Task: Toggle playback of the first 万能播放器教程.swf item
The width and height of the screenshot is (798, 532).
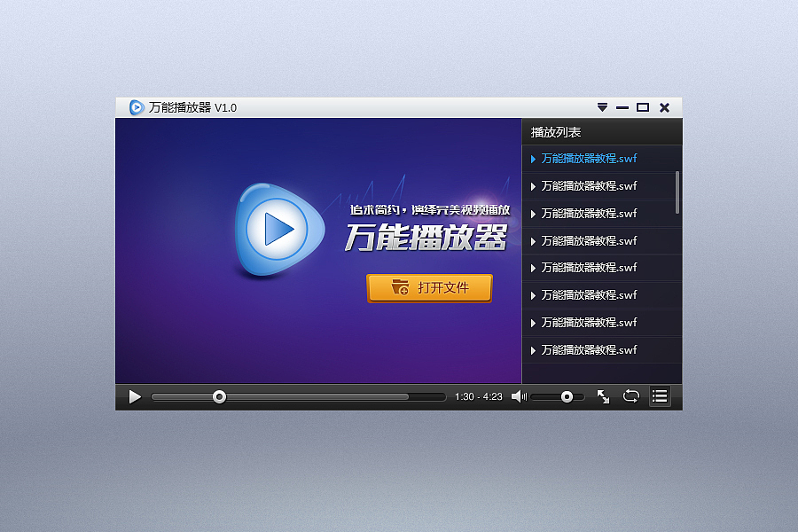Action: (588, 159)
